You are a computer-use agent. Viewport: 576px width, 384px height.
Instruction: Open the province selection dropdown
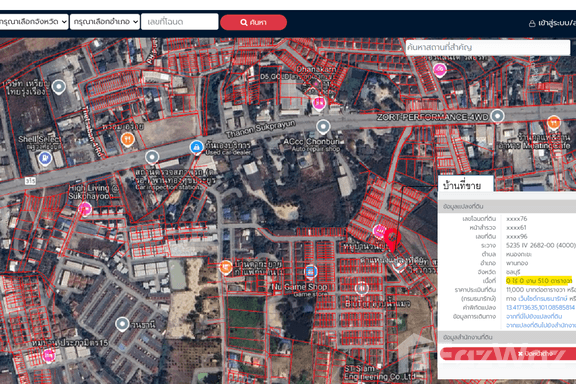pos(33,22)
